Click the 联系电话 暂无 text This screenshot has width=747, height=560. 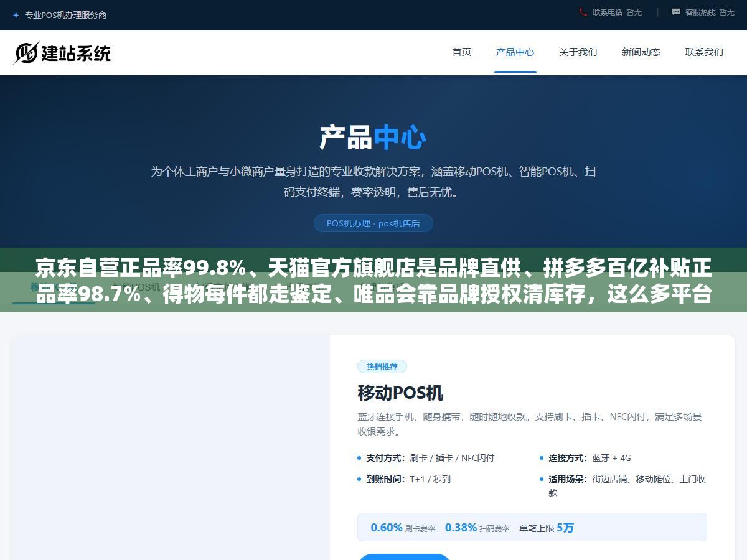coord(617,12)
